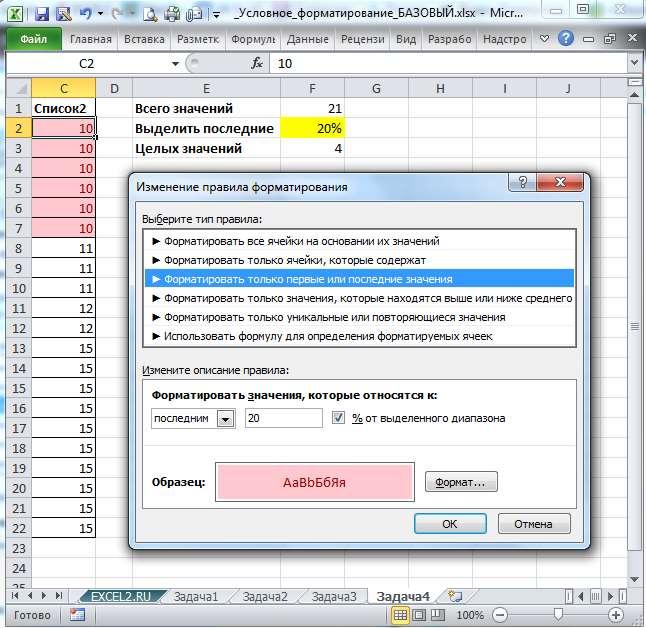Click the previous sheet navigation arrow
This screenshot has height=628, width=646.
pos(30,595)
